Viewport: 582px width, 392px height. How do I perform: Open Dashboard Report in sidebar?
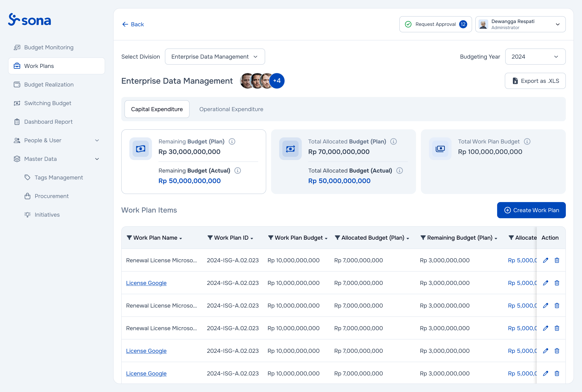click(x=57, y=122)
